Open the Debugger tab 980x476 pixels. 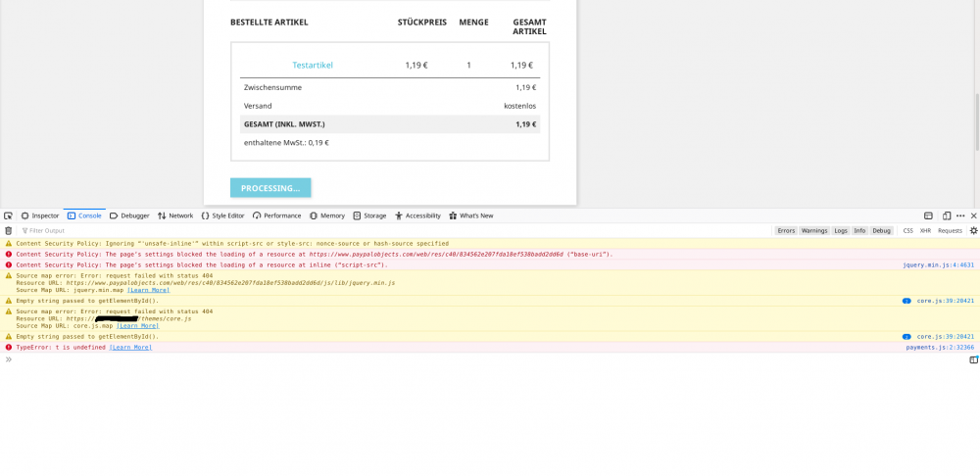(x=129, y=215)
